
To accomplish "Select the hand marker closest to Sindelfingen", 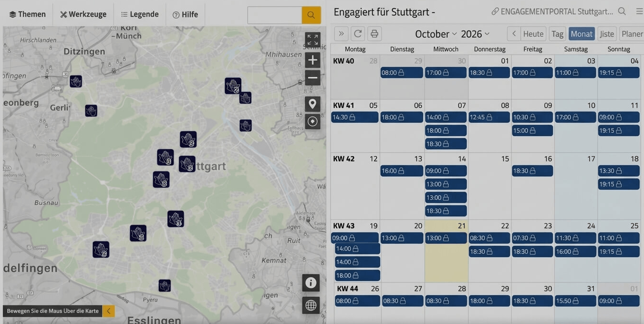I will tap(101, 249).
